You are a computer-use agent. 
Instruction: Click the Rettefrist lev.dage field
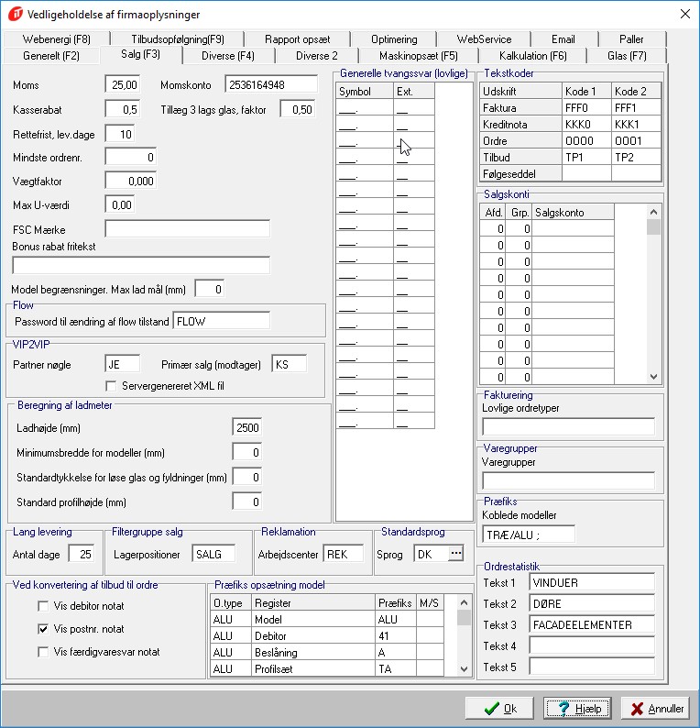(120, 134)
